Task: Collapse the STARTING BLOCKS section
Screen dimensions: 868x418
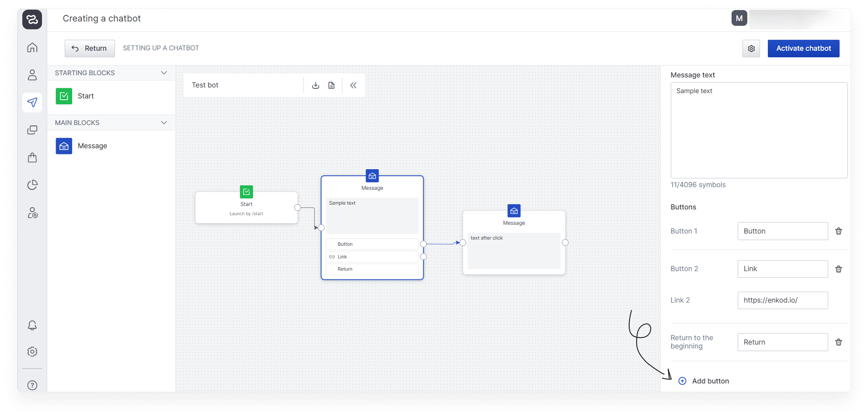Action: [164, 73]
